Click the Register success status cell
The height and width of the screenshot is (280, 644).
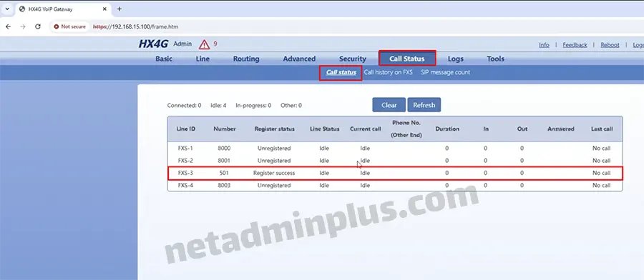274,173
